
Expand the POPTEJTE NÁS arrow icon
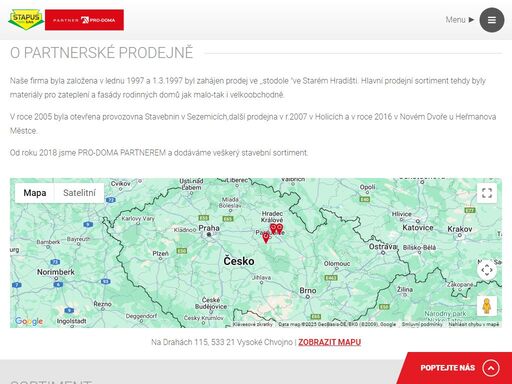coord(491,368)
